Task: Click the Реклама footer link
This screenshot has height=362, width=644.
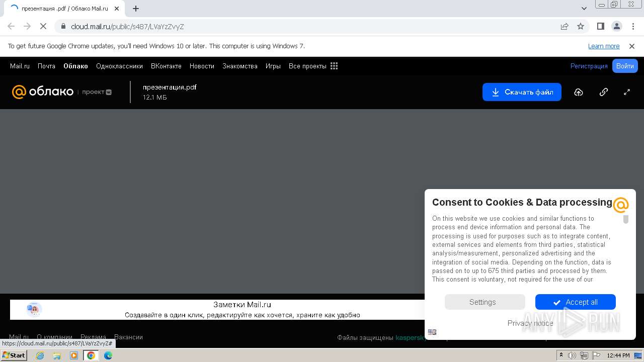Action: click(x=93, y=337)
